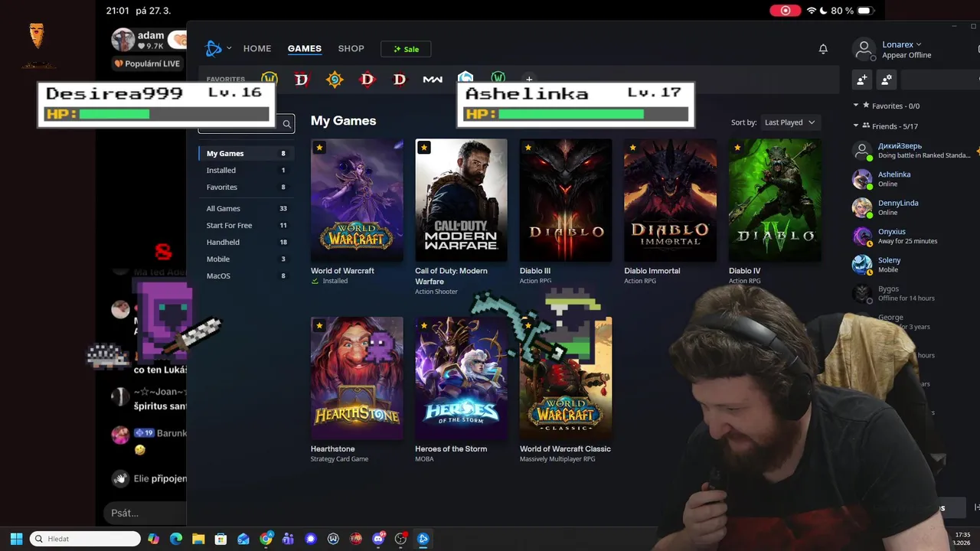Select All Games in the sidebar
980x551 pixels.
pos(246,208)
